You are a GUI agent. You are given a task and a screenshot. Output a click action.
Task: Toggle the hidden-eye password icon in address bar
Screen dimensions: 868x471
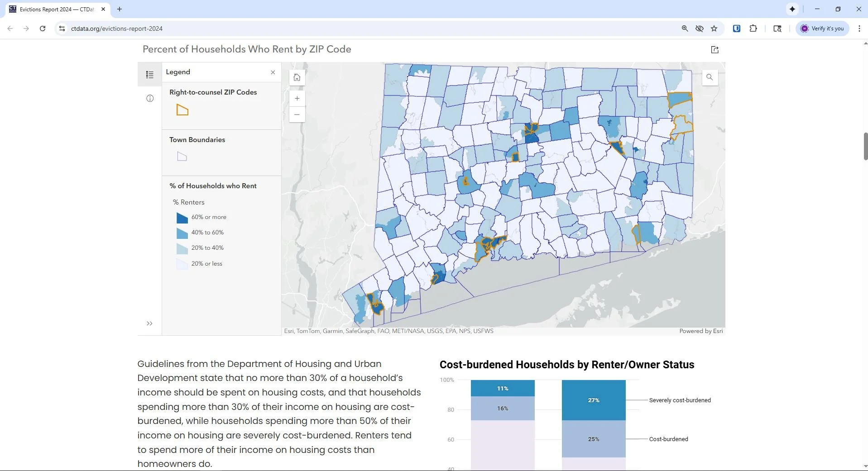(699, 29)
